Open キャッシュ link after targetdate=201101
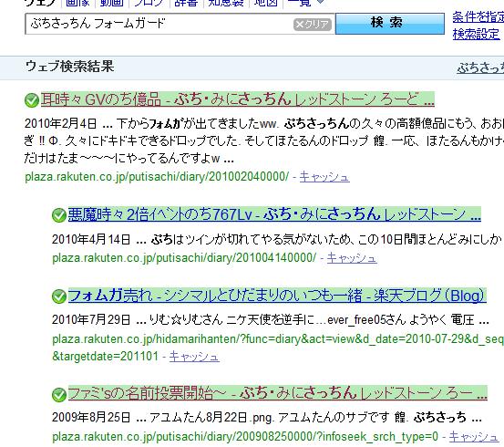 click(194, 357)
